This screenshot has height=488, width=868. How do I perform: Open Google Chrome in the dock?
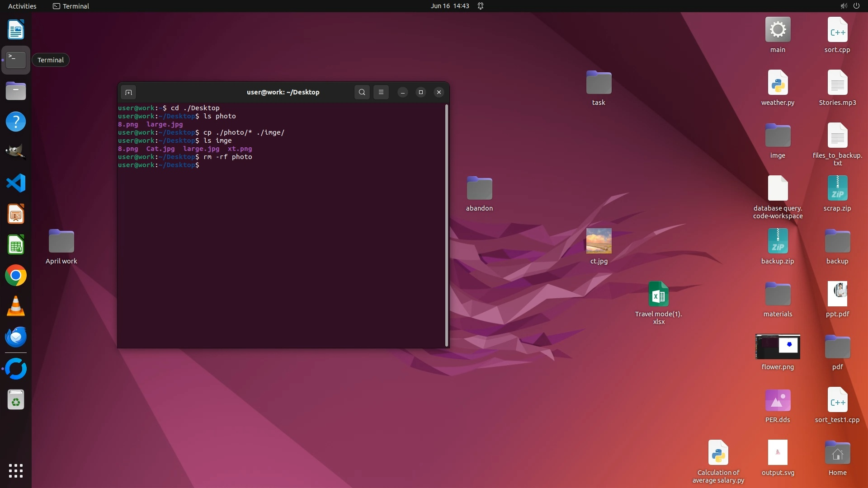click(x=16, y=276)
